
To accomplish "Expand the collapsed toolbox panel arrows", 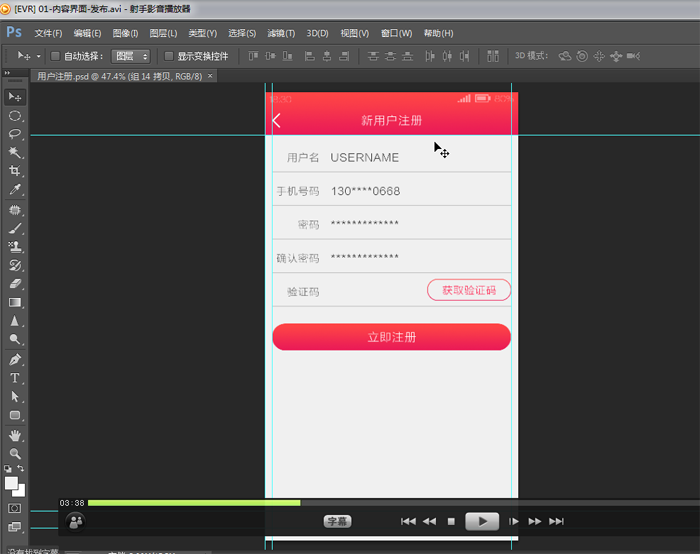I will (7, 73).
